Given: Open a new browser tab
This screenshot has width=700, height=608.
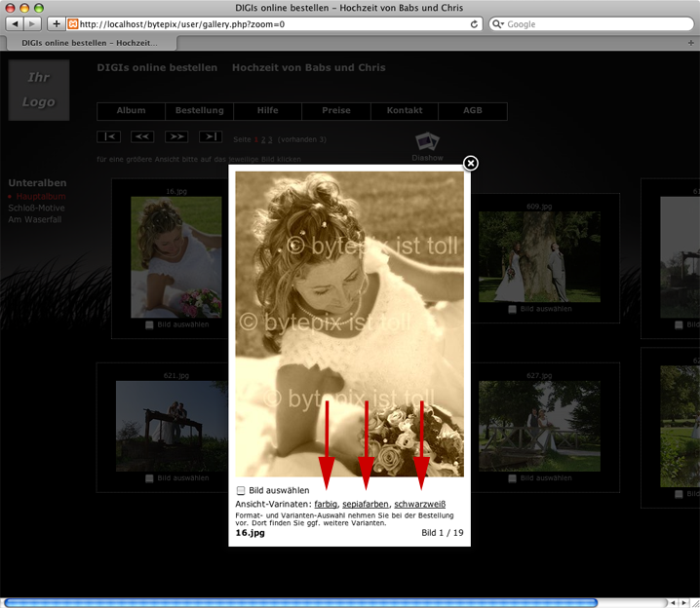Looking at the screenshot, I should [x=690, y=43].
